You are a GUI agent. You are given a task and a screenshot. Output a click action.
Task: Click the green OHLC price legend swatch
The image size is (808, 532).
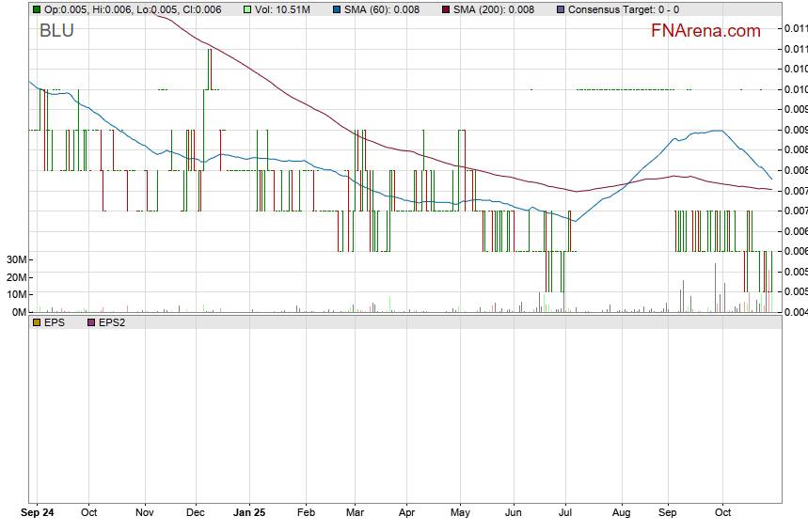click(37, 9)
